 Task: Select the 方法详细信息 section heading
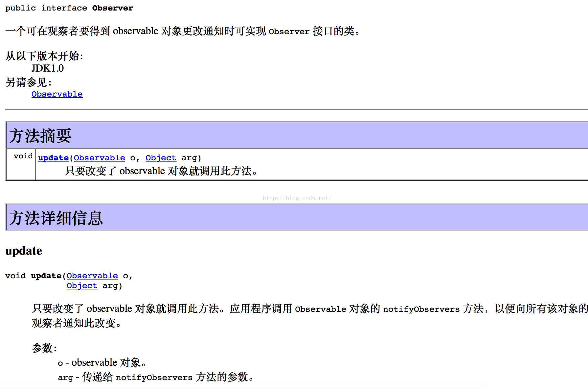56,218
